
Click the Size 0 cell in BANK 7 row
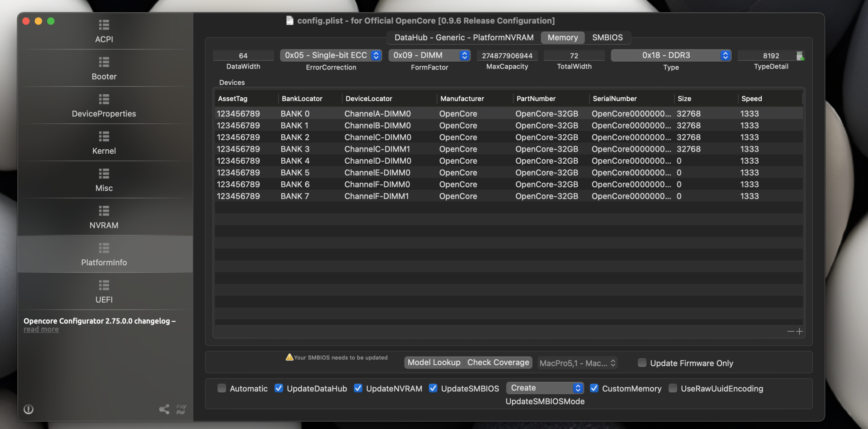679,196
